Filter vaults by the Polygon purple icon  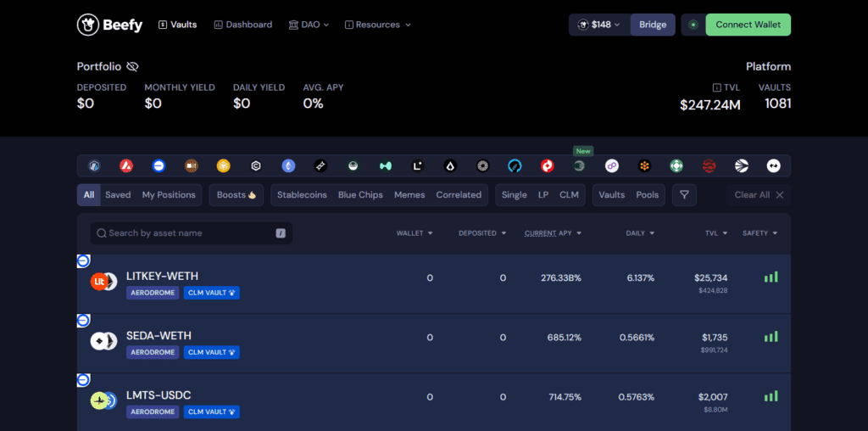pyautogui.click(x=612, y=165)
